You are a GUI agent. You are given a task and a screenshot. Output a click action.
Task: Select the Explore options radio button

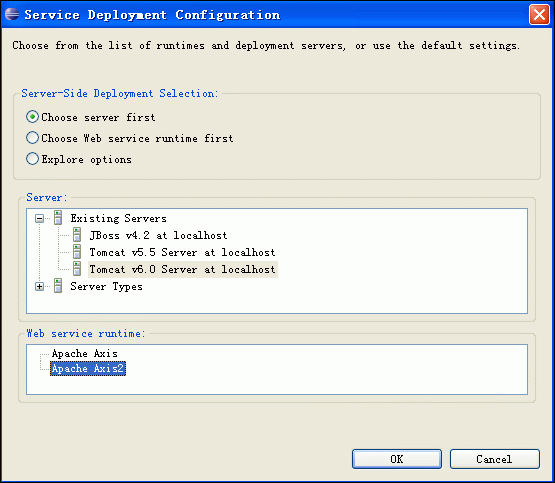(32, 159)
